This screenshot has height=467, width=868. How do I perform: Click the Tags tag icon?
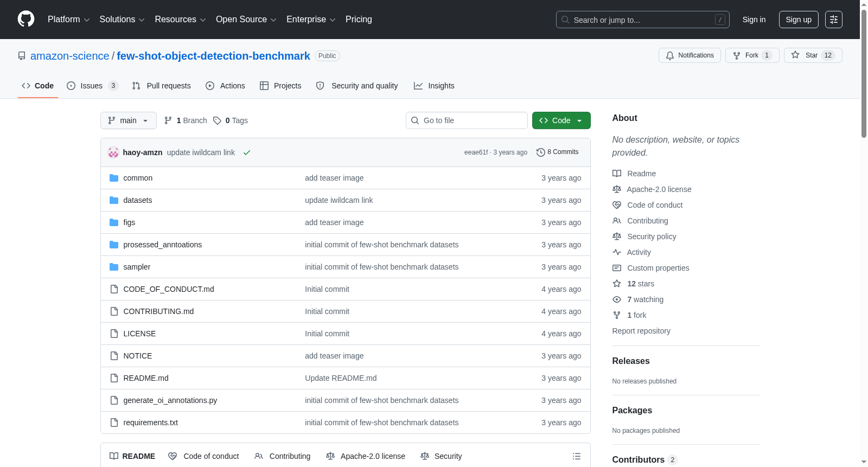pos(217,120)
